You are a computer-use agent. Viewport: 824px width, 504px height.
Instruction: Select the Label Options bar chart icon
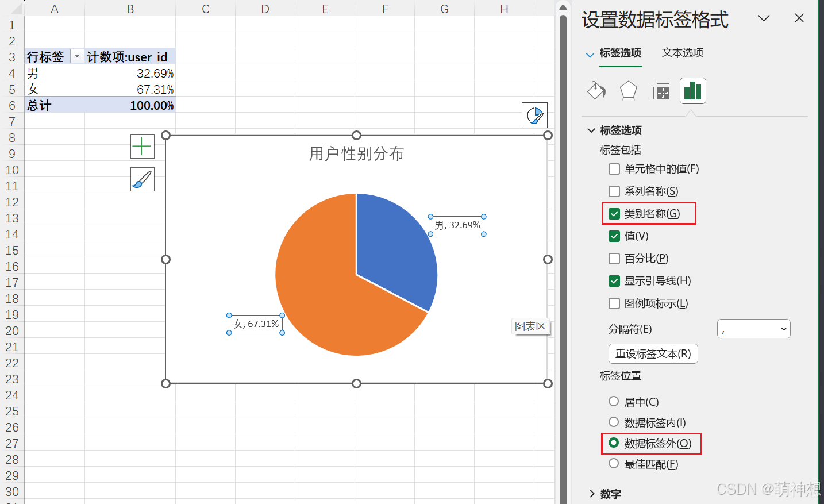693,91
